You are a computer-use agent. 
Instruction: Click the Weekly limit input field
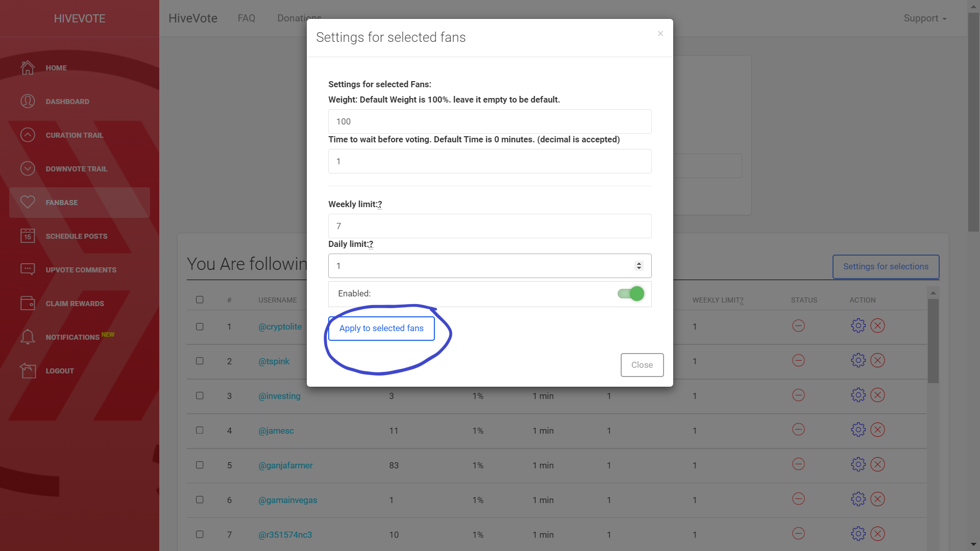[x=489, y=226]
